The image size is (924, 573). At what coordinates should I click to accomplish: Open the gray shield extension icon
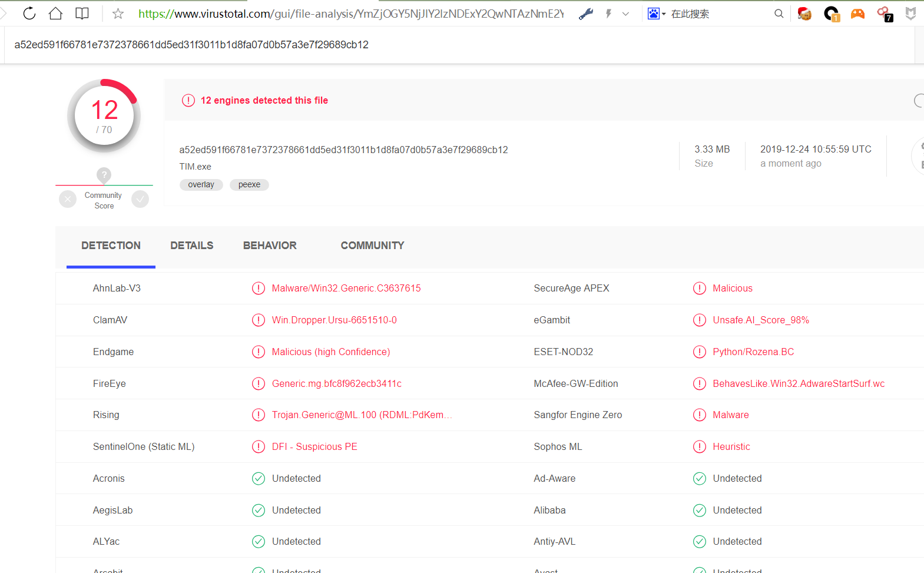click(x=910, y=14)
